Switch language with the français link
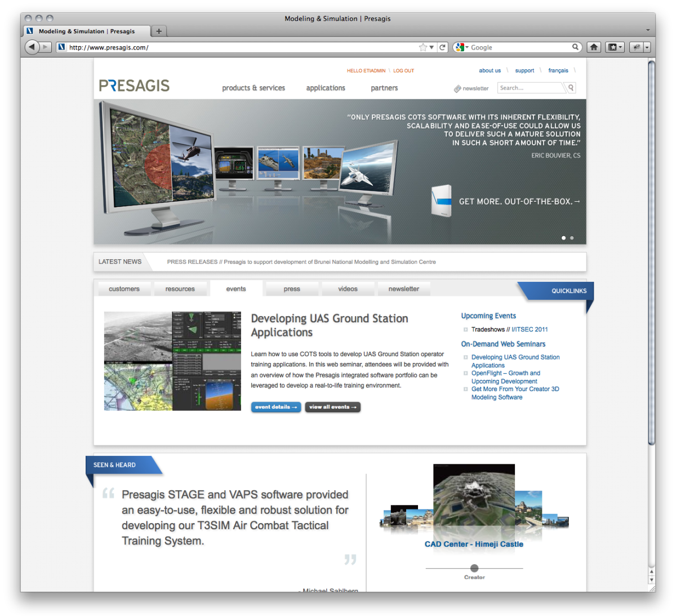The height and width of the screenshot is (616, 676). tap(558, 70)
